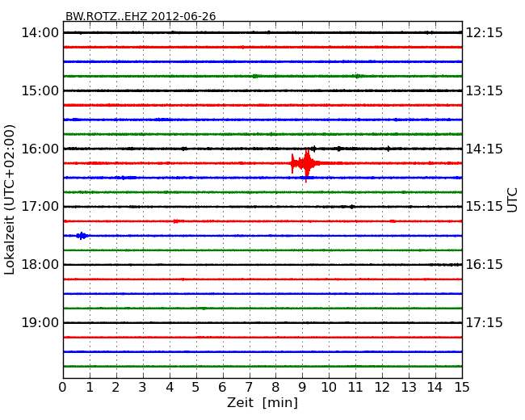Click the 12:15 UTC label

485,33
